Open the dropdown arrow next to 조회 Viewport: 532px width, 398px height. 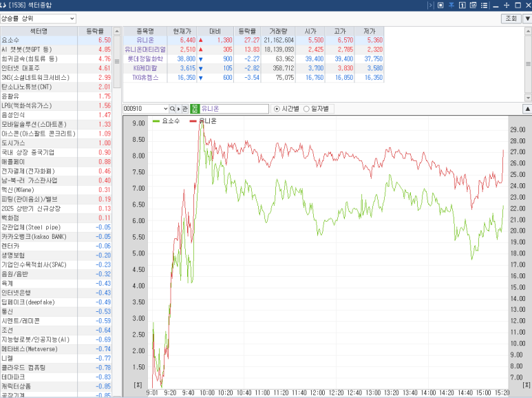(x=528, y=19)
